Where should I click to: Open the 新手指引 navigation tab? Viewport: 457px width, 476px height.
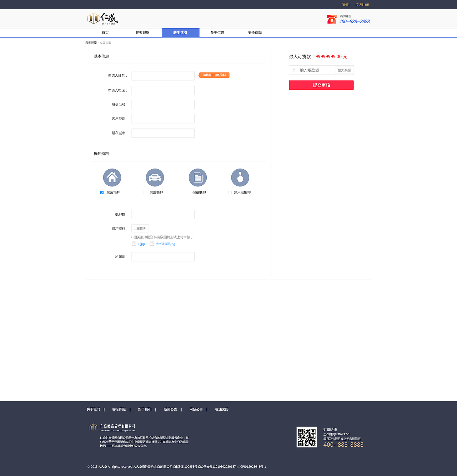coord(181,33)
